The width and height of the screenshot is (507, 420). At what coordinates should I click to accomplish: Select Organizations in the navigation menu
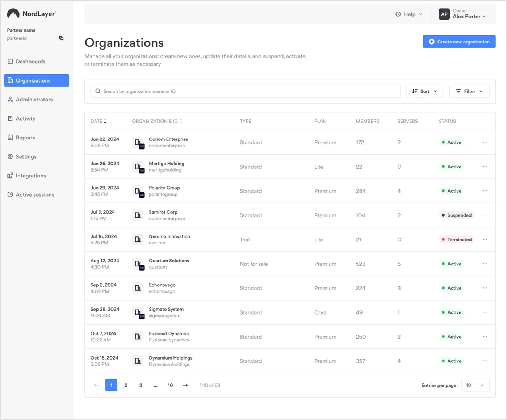click(33, 80)
